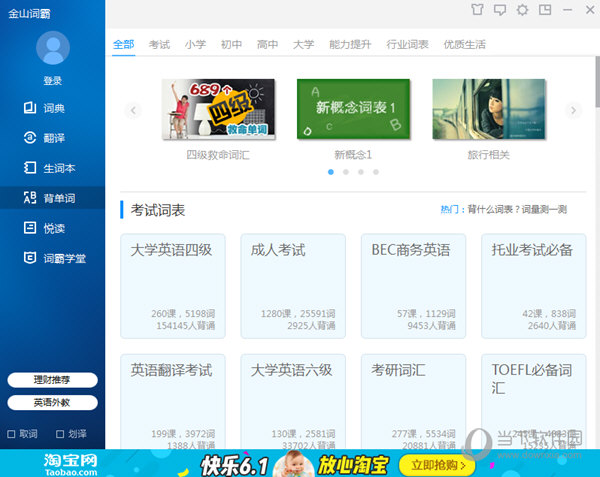Open the 托业考试必备 word list card

[534, 286]
